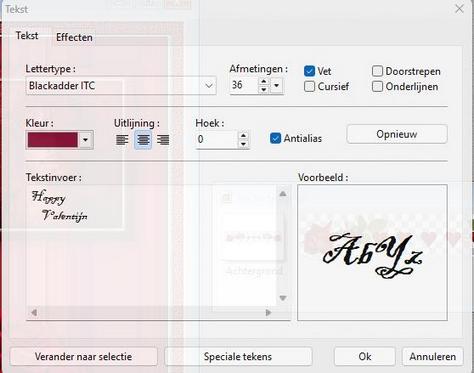Decrease font size with down arrow
Image resolution: width=474 pixels, height=373 pixels.
point(264,89)
